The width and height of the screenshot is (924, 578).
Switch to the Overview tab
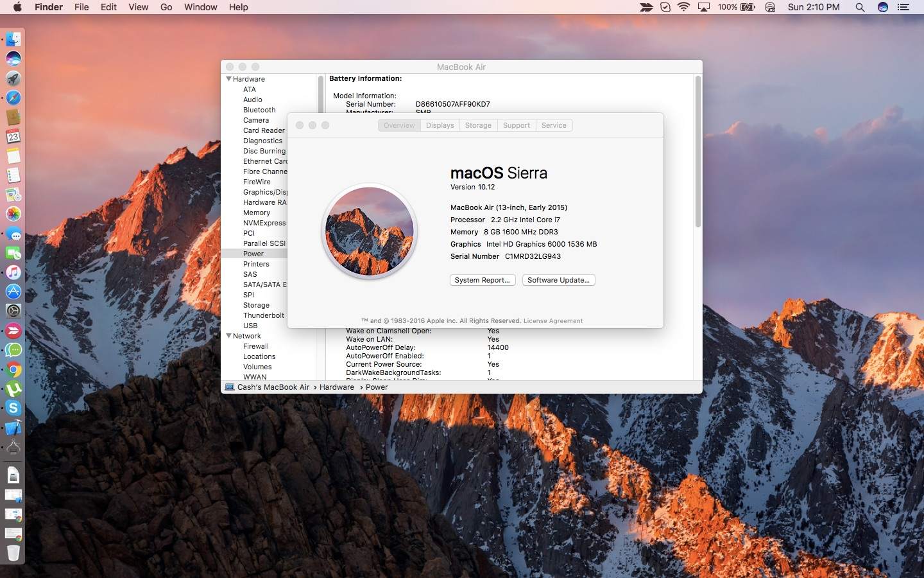point(399,125)
